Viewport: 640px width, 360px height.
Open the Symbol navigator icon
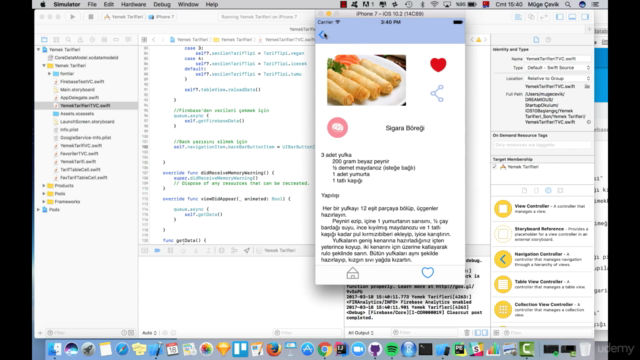point(56,40)
